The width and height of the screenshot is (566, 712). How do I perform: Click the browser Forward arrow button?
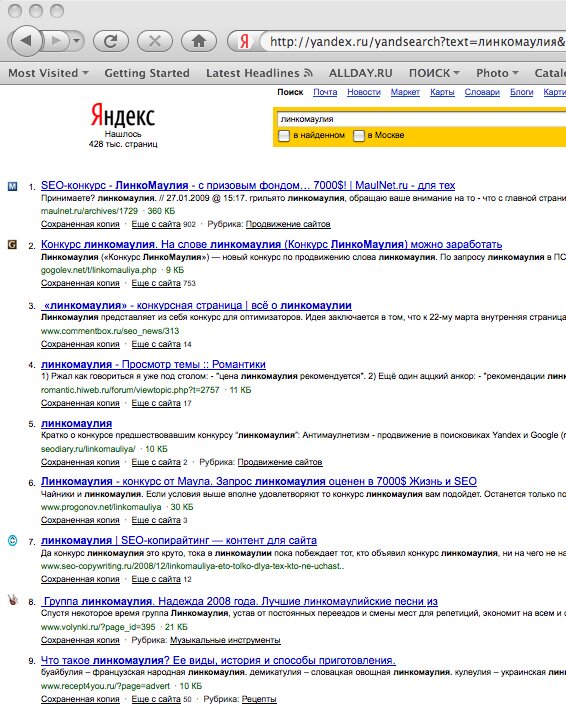57,41
